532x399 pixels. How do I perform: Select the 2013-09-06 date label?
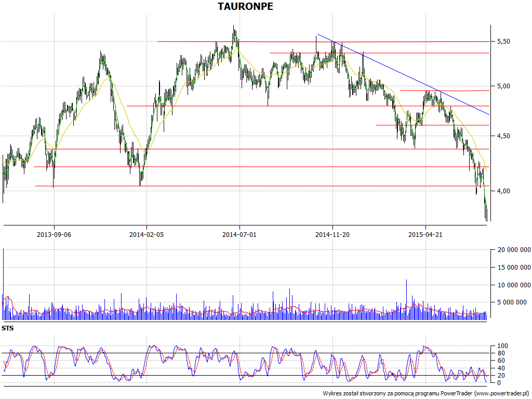click(x=54, y=234)
